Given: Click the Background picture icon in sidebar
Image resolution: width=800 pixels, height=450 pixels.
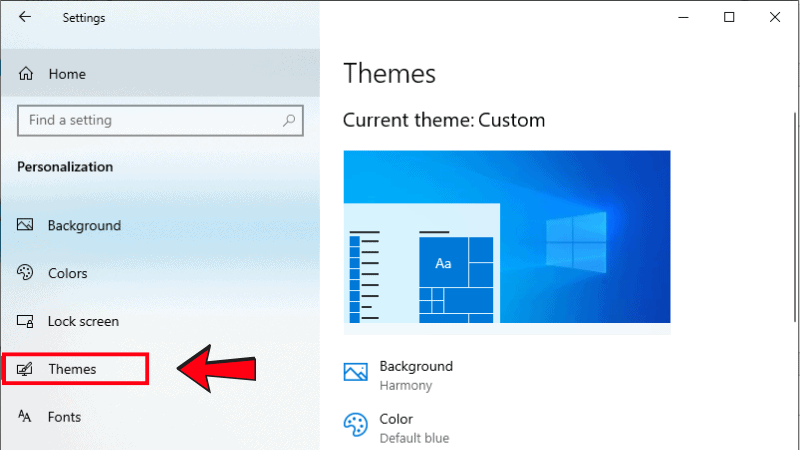Looking at the screenshot, I should click(x=27, y=226).
